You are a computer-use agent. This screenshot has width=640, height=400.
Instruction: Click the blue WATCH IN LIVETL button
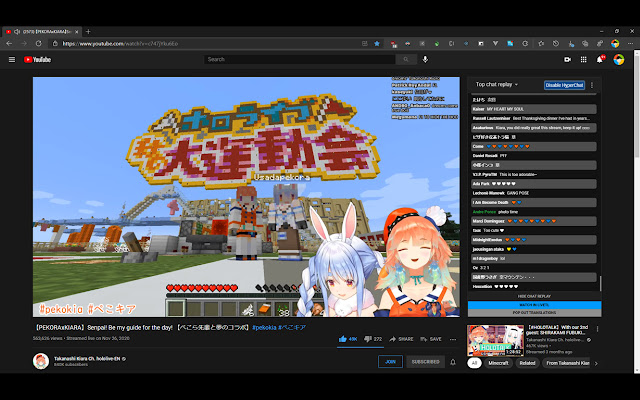pyautogui.click(x=534, y=305)
